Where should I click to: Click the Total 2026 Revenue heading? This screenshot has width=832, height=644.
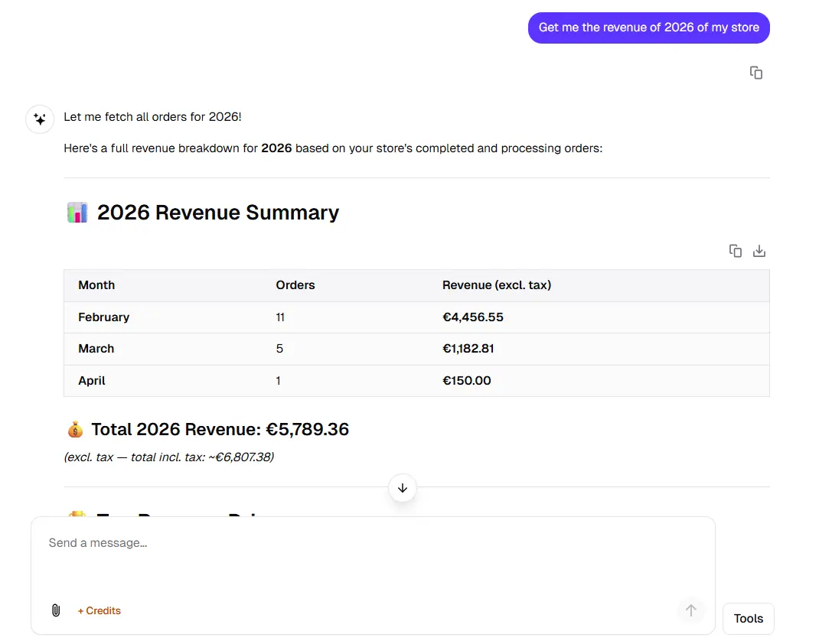coord(220,430)
